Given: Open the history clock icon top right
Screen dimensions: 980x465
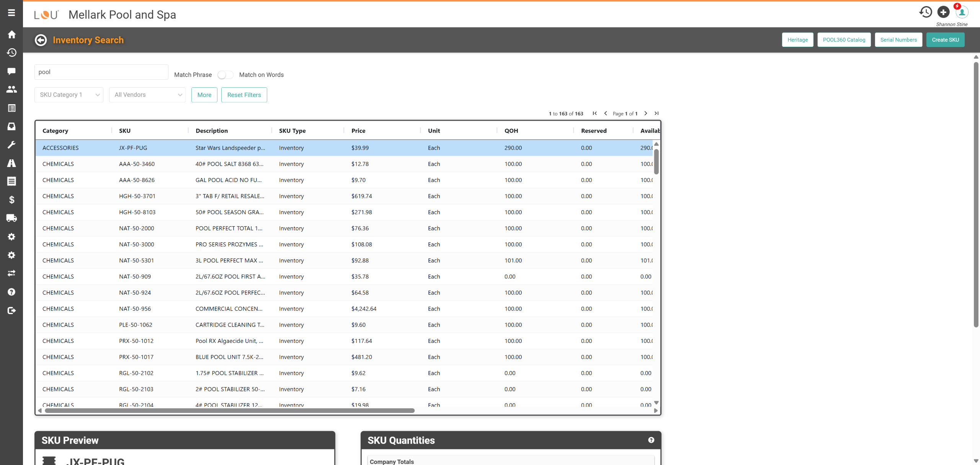Looking at the screenshot, I should (x=925, y=12).
